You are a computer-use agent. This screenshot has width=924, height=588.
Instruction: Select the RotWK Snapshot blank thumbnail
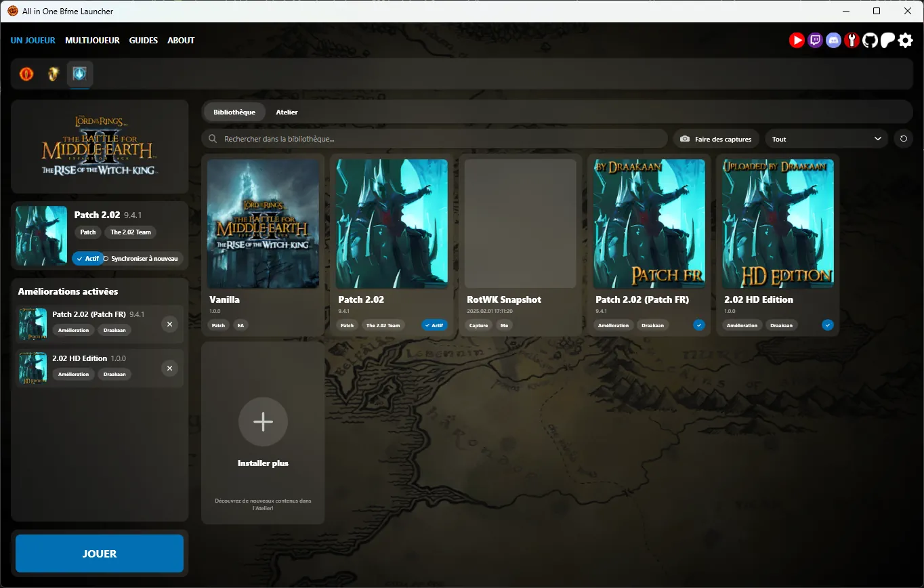[x=520, y=224]
